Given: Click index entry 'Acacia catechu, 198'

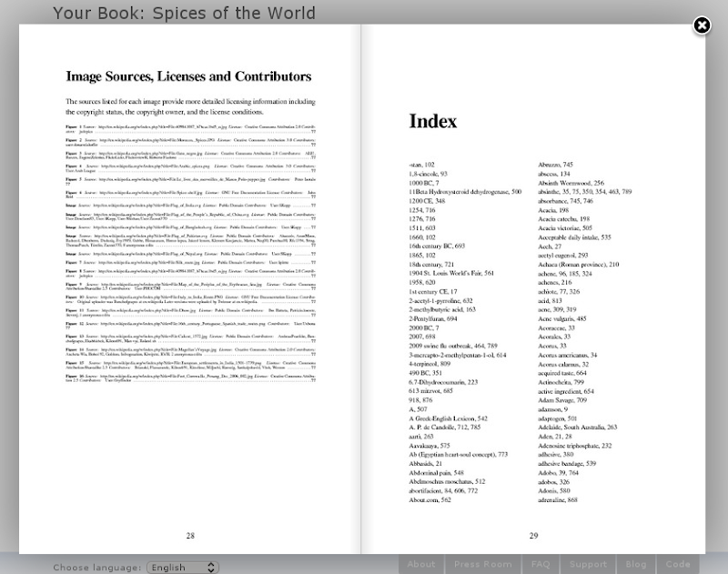Looking at the screenshot, I should point(563,219).
